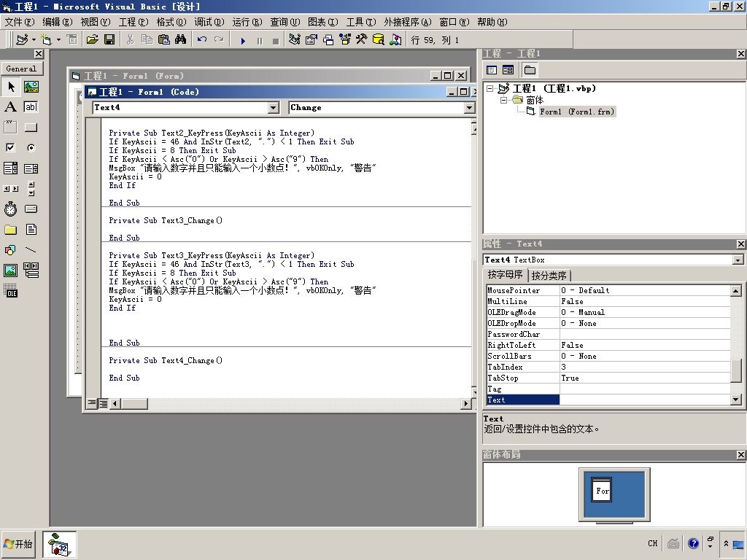Screen dimensions: 747x560
Task: Click the 开始 Start button
Action: coord(19,544)
